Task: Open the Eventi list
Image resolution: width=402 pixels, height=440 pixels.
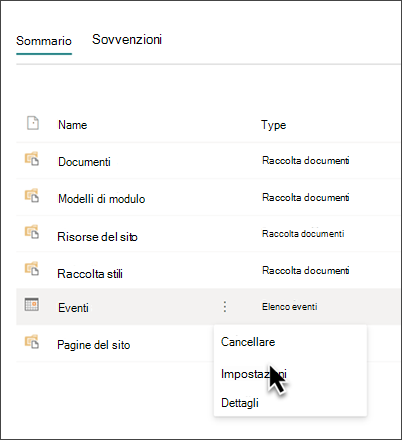Action: pyautogui.click(x=73, y=308)
